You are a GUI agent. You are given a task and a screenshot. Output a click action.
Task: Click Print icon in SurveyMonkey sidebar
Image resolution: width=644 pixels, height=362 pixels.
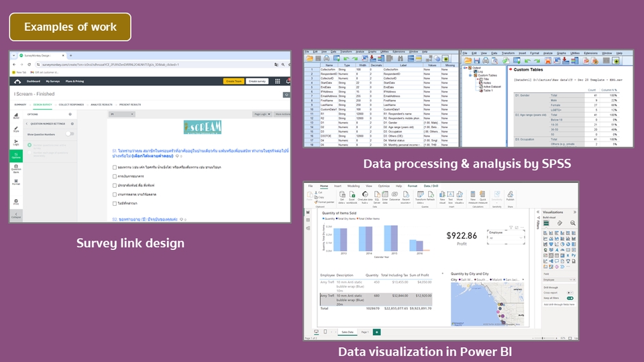coord(16,202)
